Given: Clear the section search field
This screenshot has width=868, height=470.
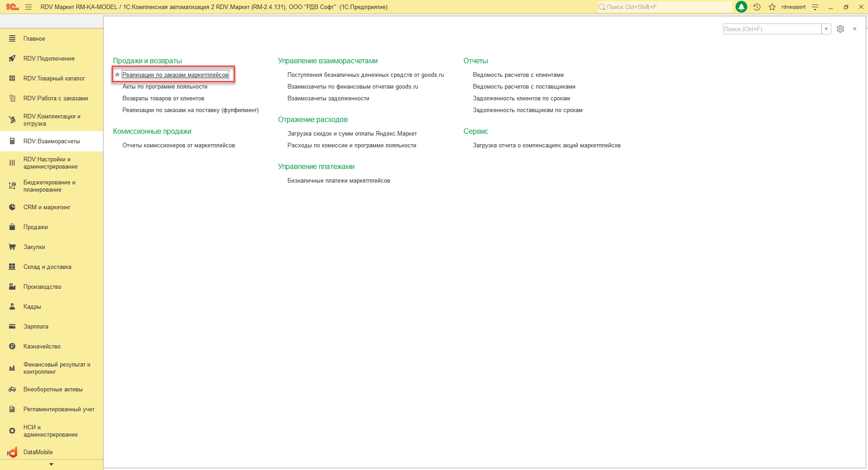Looking at the screenshot, I should click(826, 29).
